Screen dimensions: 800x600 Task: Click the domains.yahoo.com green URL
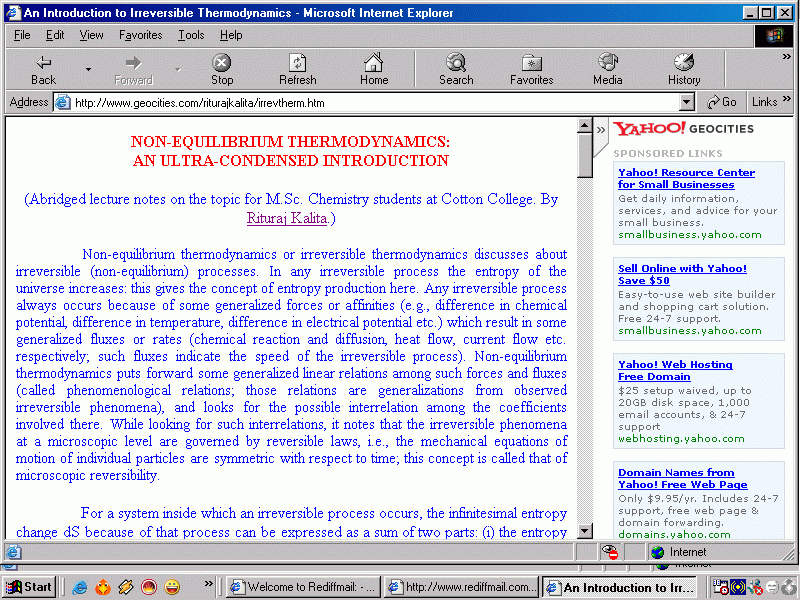click(674, 535)
